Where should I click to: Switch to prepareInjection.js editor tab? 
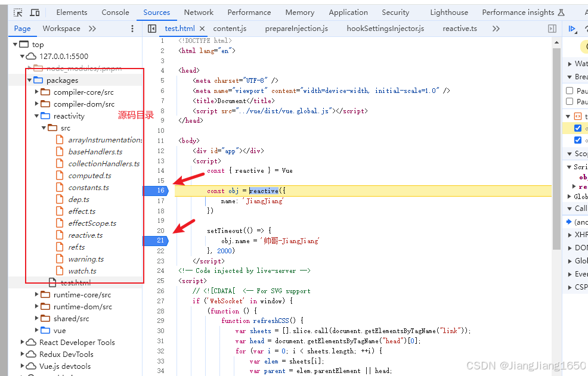[x=296, y=29]
